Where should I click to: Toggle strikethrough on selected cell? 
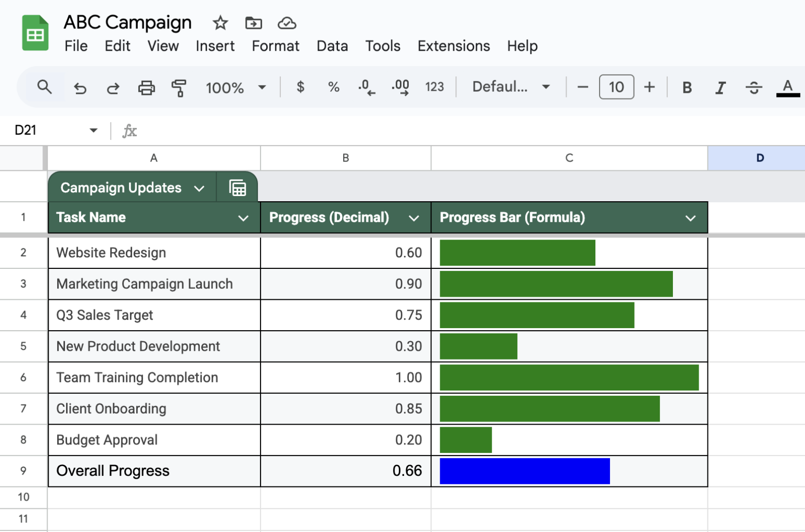(x=754, y=88)
